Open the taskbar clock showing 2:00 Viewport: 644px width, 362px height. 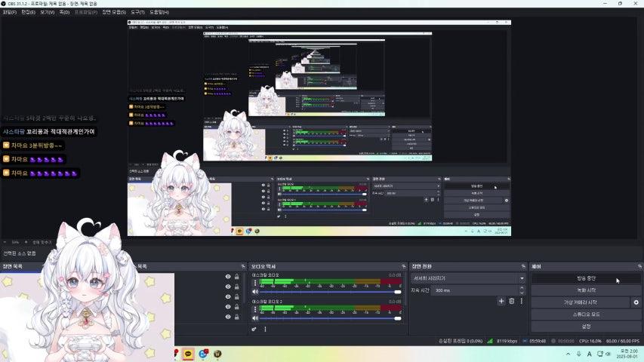click(629, 354)
